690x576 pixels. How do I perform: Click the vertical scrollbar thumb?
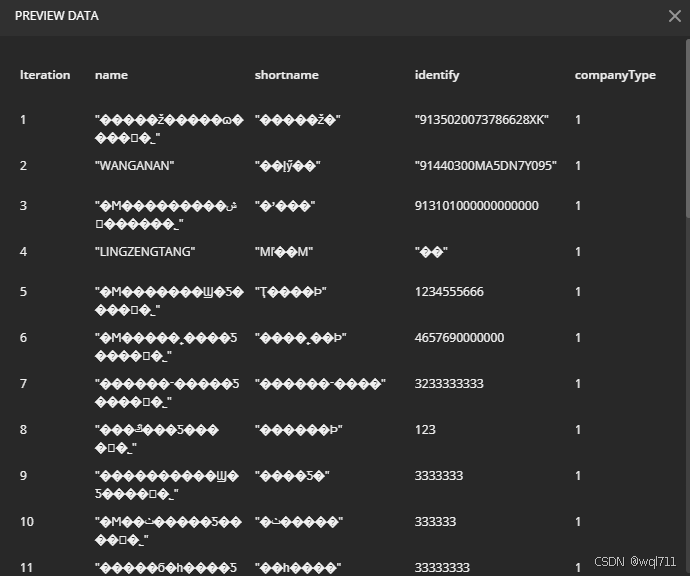click(688, 128)
